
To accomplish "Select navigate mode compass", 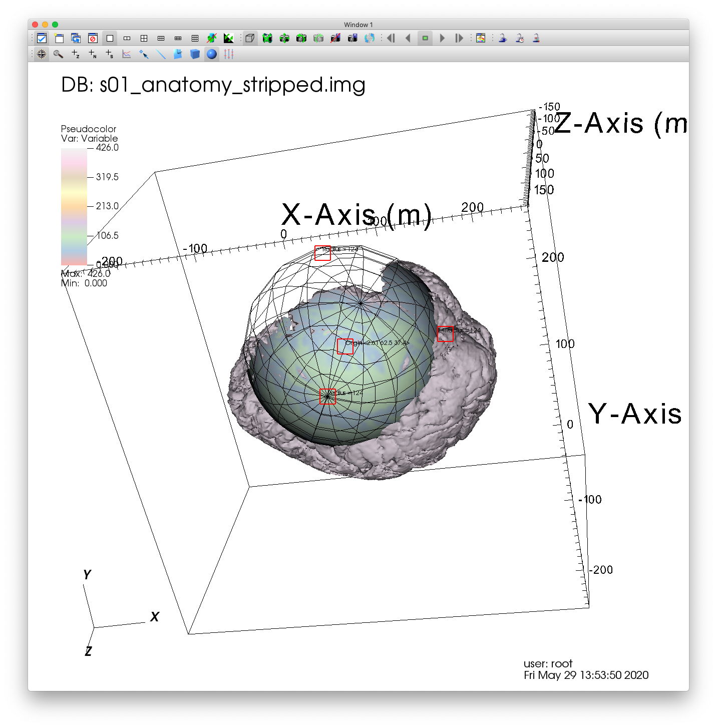I will click(42, 54).
